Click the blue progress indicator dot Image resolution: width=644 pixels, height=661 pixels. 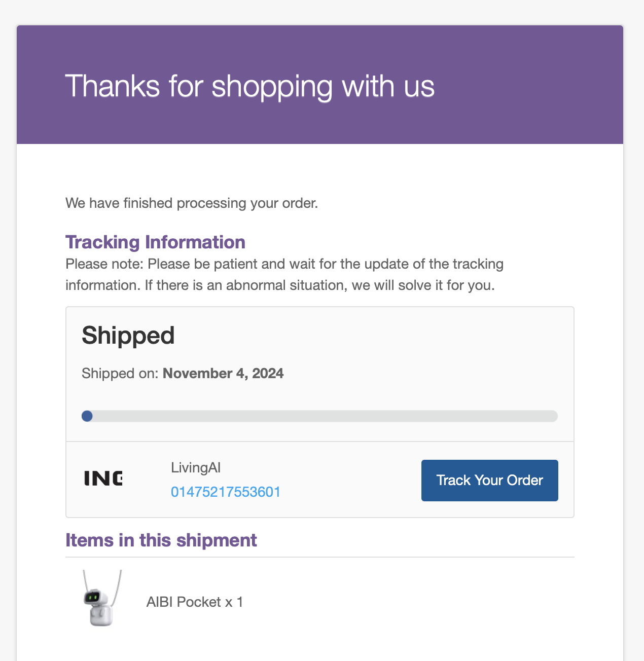87,416
